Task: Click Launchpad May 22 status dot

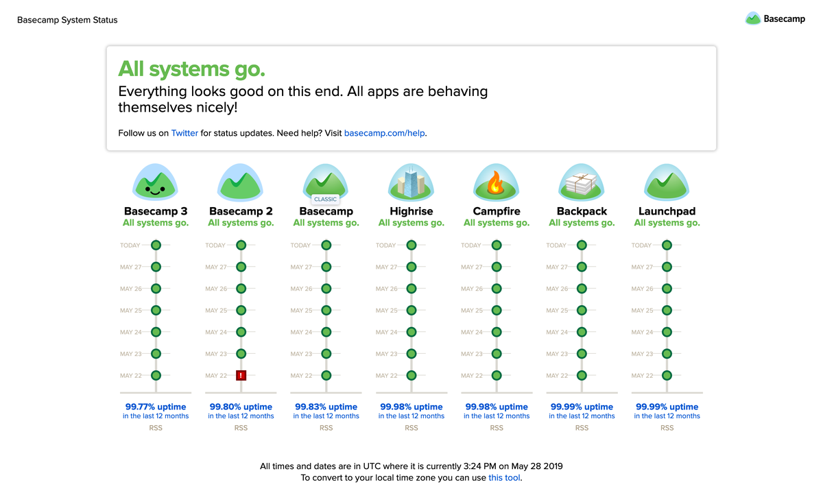Action: click(667, 375)
